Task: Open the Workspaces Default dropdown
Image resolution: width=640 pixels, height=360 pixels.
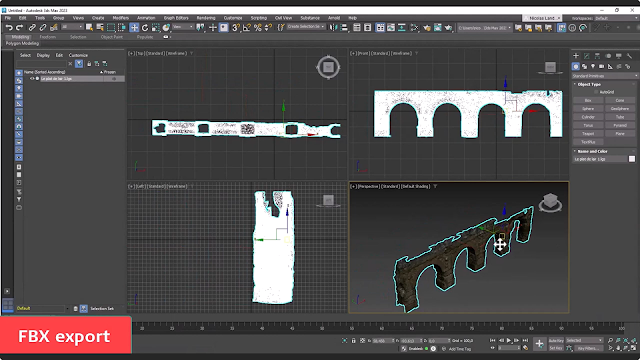Action: pyautogui.click(x=616, y=18)
